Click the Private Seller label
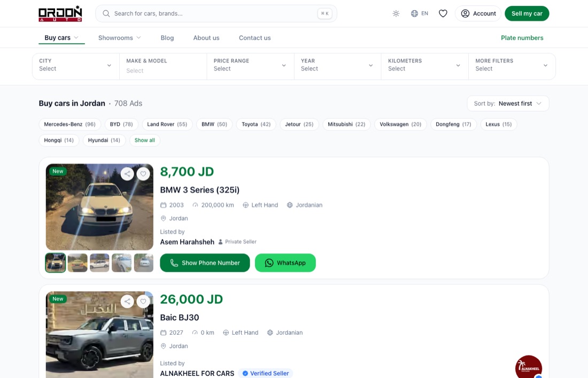Image resolution: width=588 pixels, height=378 pixels. click(x=241, y=242)
